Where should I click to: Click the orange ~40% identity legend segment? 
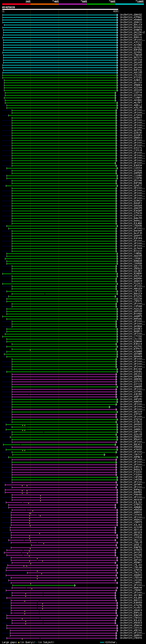tap(45, 4)
